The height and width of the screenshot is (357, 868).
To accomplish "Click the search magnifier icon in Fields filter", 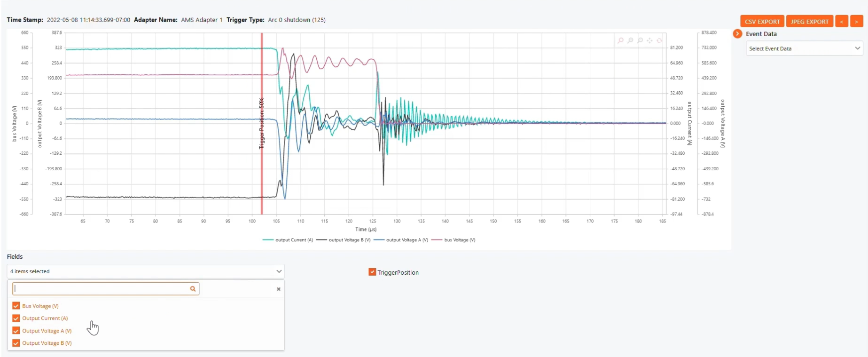I will click(193, 289).
